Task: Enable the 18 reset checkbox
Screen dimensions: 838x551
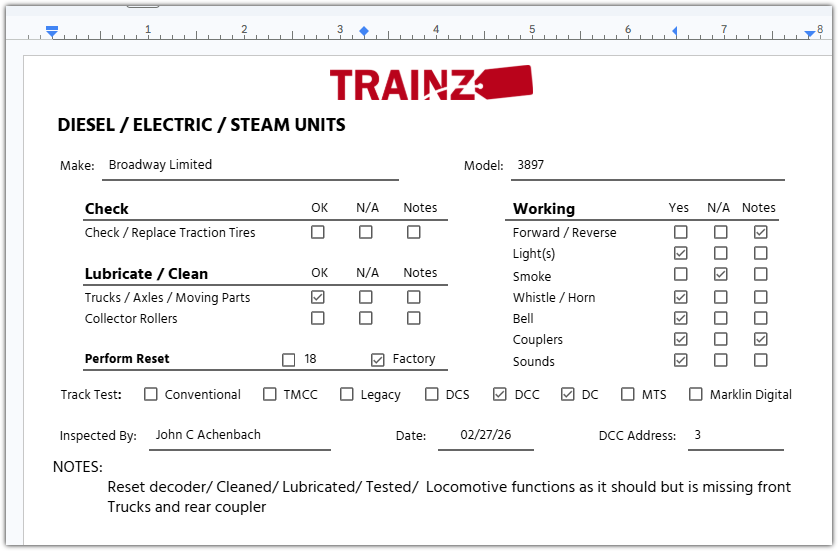Action: click(x=289, y=360)
